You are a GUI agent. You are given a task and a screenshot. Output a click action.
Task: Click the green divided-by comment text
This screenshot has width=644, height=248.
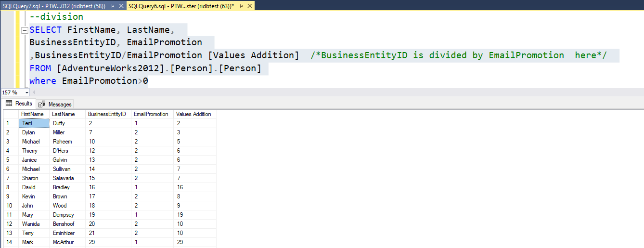459,55
